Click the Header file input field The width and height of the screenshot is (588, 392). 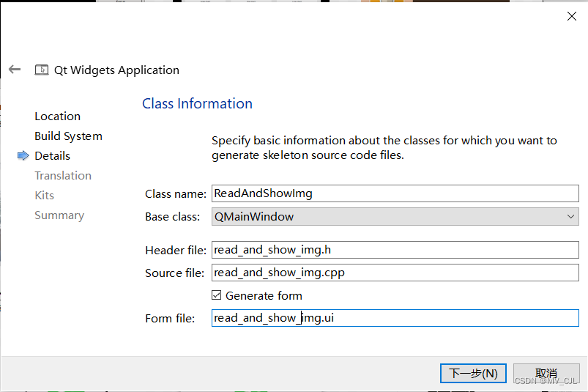click(x=395, y=250)
